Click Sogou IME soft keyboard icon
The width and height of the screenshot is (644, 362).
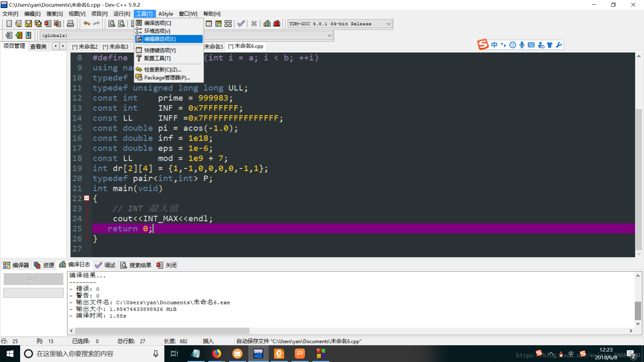[531, 45]
